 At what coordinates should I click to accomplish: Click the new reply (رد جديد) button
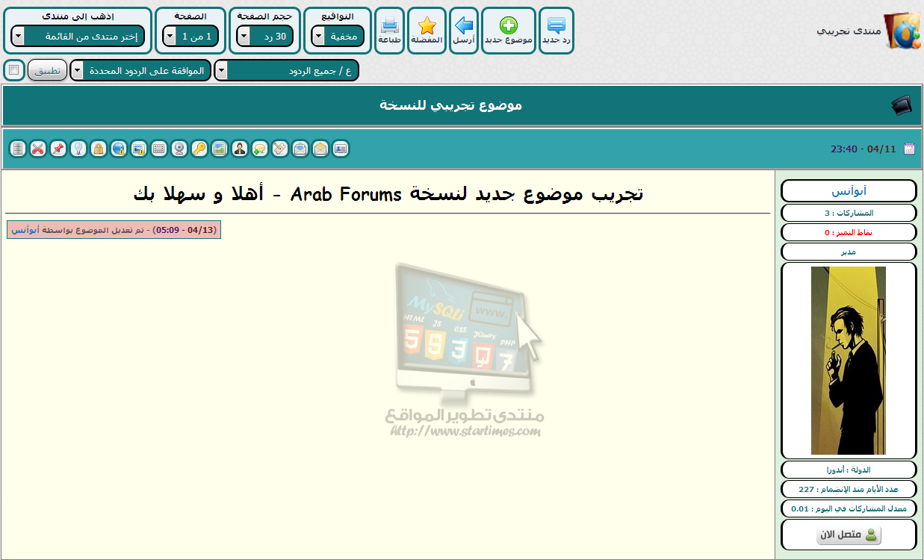pyautogui.click(x=556, y=31)
